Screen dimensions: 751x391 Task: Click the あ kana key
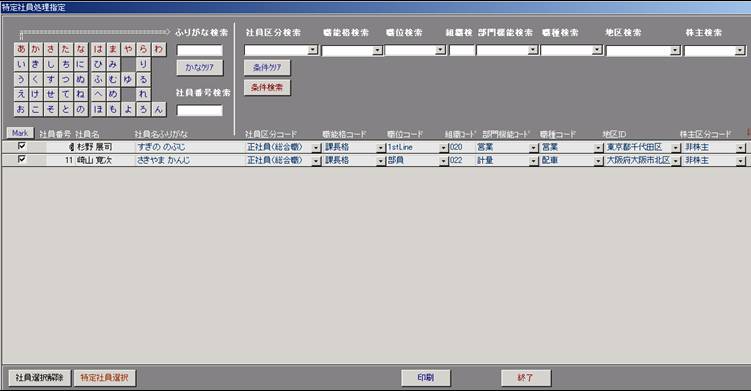click(x=21, y=49)
